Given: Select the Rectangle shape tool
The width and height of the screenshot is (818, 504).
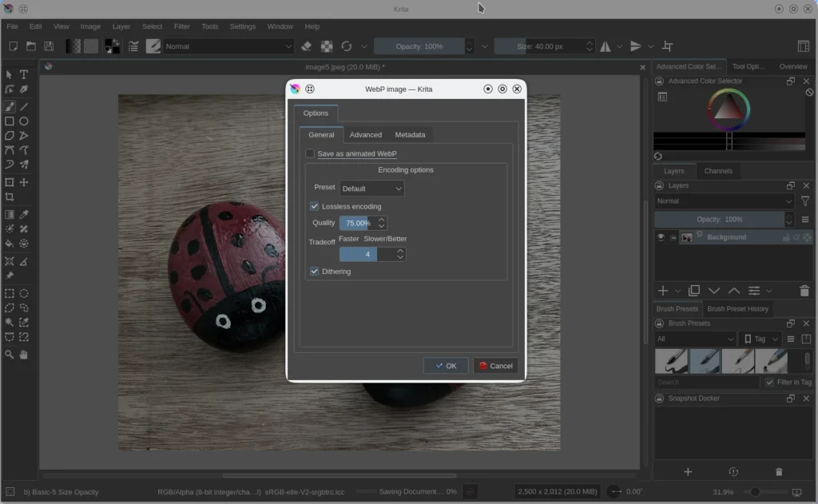Looking at the screenshot, I should point(10,121).
